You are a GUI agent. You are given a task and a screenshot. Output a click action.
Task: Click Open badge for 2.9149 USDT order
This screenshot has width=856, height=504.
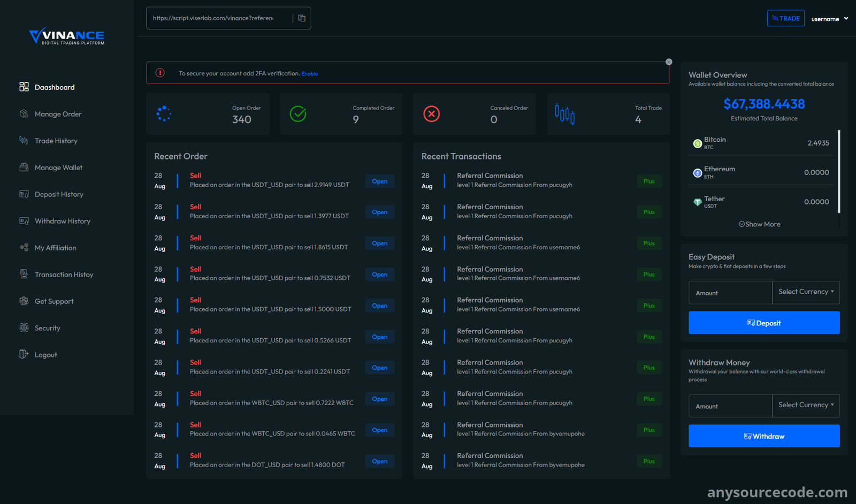[x=380, y=181]
